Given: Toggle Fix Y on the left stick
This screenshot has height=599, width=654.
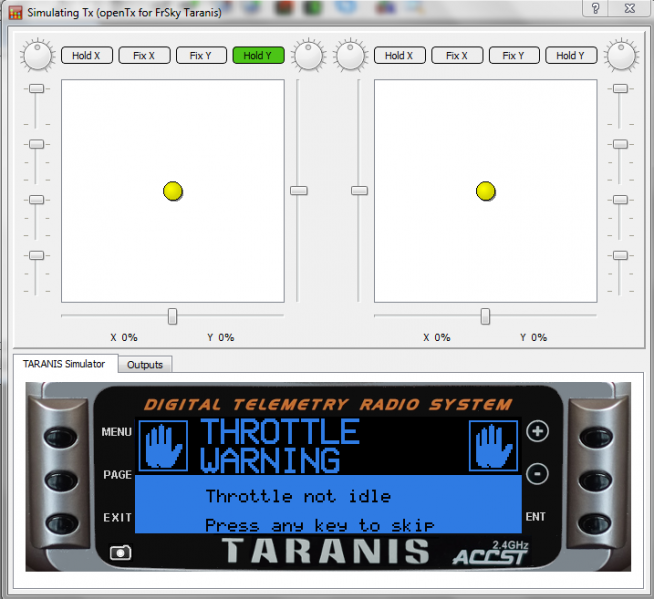Looking at the screenshot, I should tap(201, 55).
